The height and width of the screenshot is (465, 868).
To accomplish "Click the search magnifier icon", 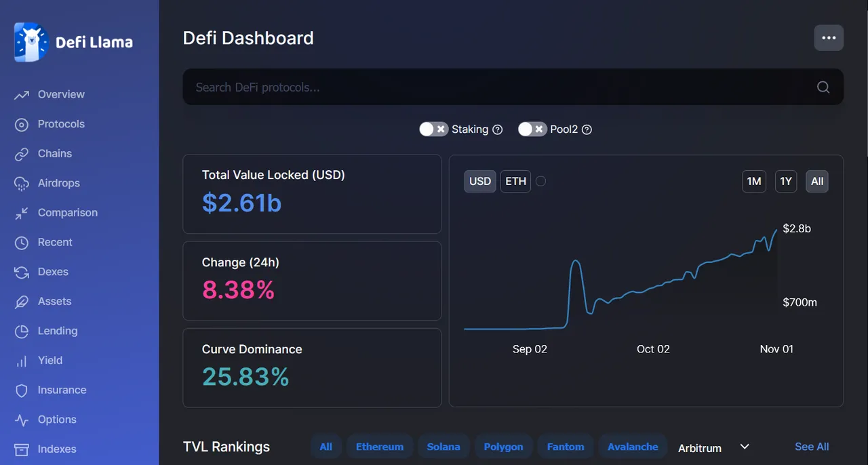I will tap(823, 87).
